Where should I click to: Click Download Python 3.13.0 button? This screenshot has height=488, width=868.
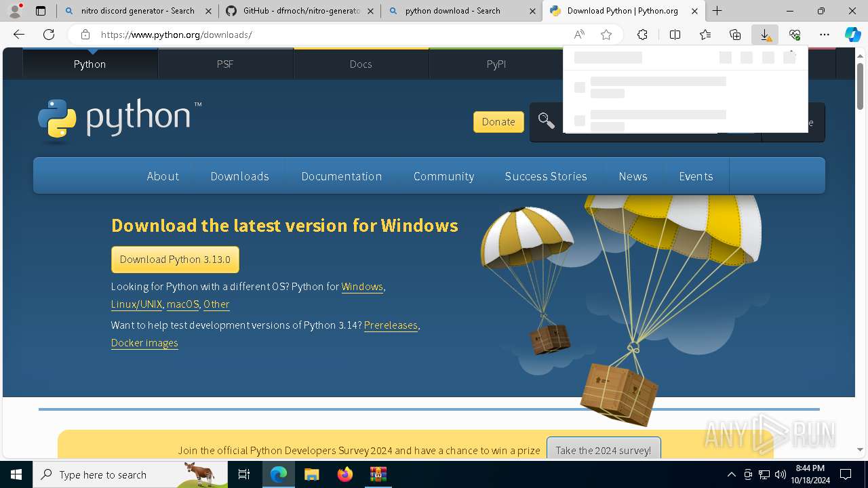(175, 260)
